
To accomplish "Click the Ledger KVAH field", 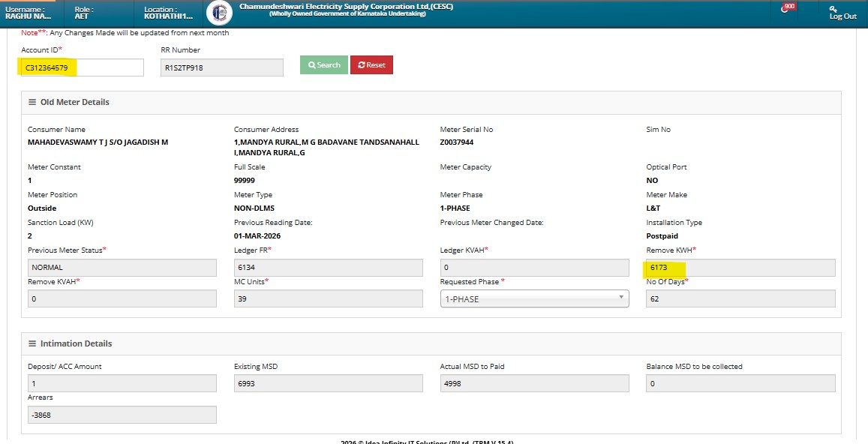I will 534,268.
